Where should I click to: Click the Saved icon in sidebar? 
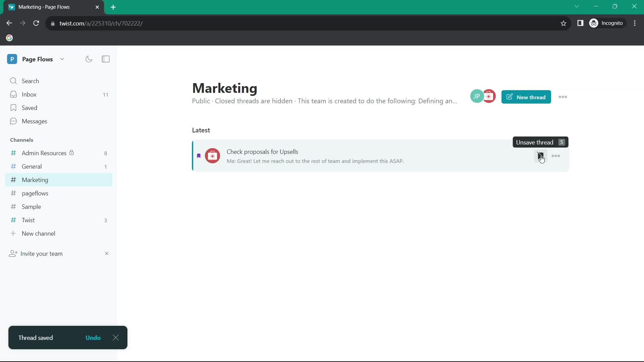click(x=13, y=107)
